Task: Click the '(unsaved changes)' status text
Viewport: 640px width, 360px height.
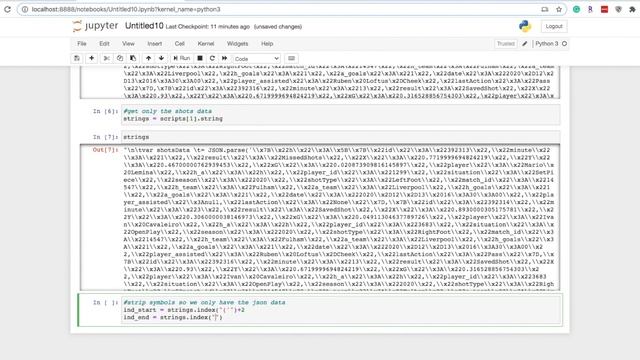Action: pos(278,27)
